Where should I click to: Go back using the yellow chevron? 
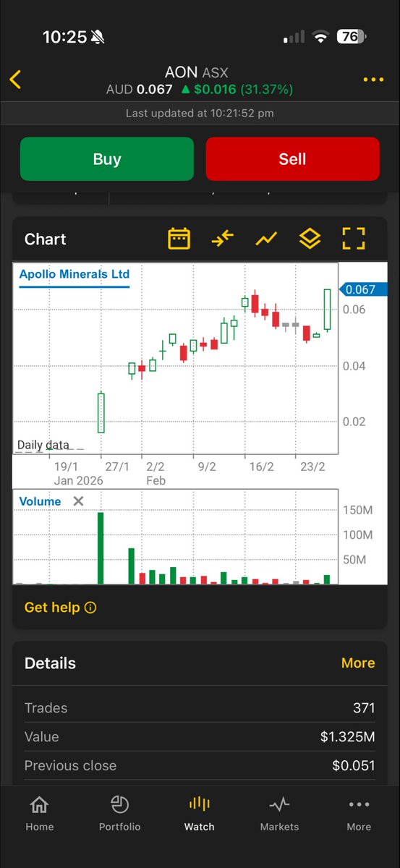tap(15, 80)
